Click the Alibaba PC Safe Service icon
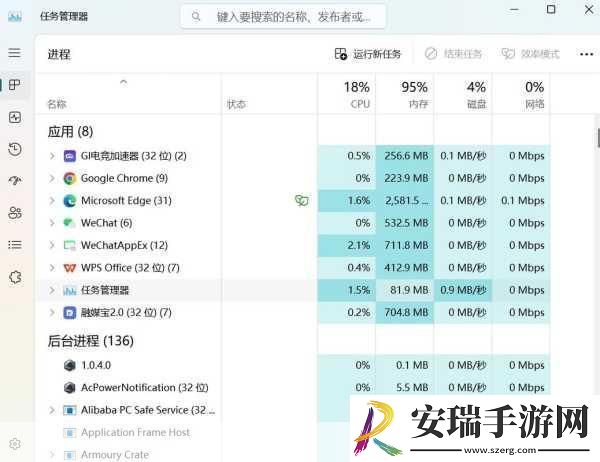This screenshot has width=600, height=462. [x=70, y=410]
